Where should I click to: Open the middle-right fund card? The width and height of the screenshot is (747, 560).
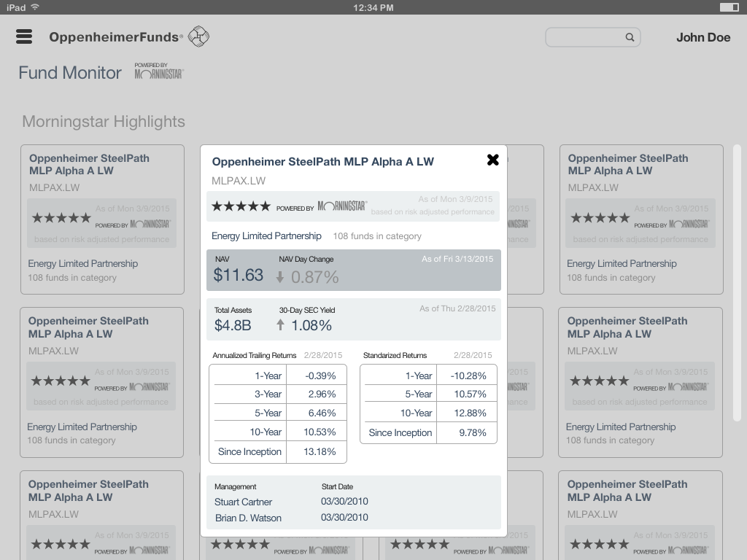click(640, 382)
